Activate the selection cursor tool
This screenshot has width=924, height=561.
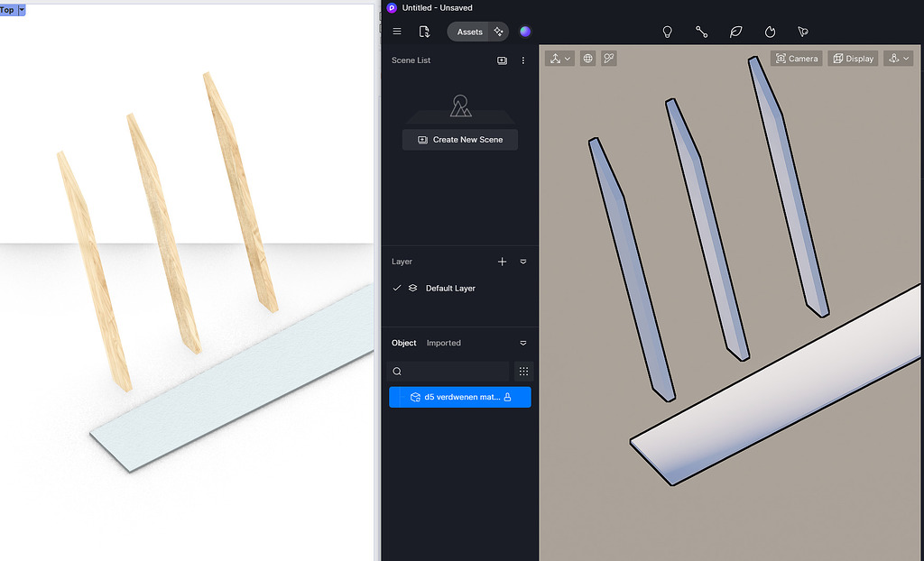click(803, 32)
